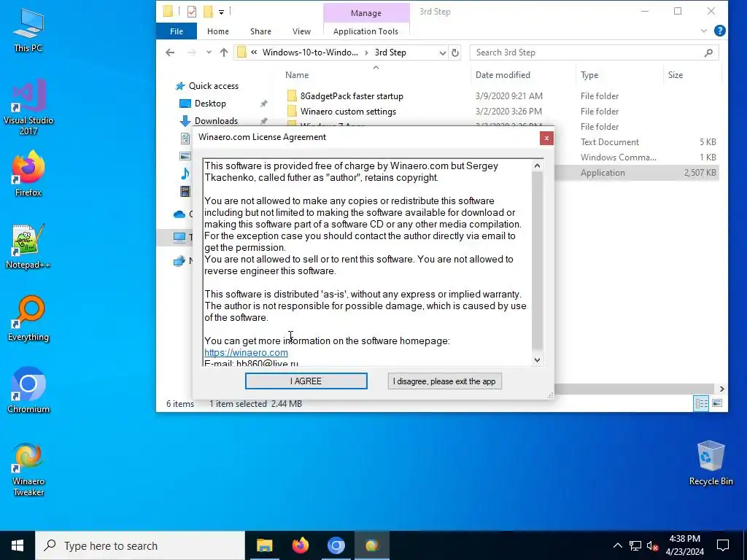Image resolution: width=747 pixels, height=560 pixels.
Task: Open File Explorer in the taskbar
Action: 264,545
